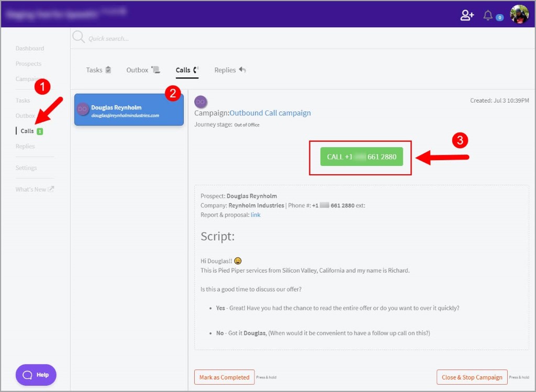Click the green Calls count badge
The height and width of the screenshot is (392, 536).
click(40, 131)
